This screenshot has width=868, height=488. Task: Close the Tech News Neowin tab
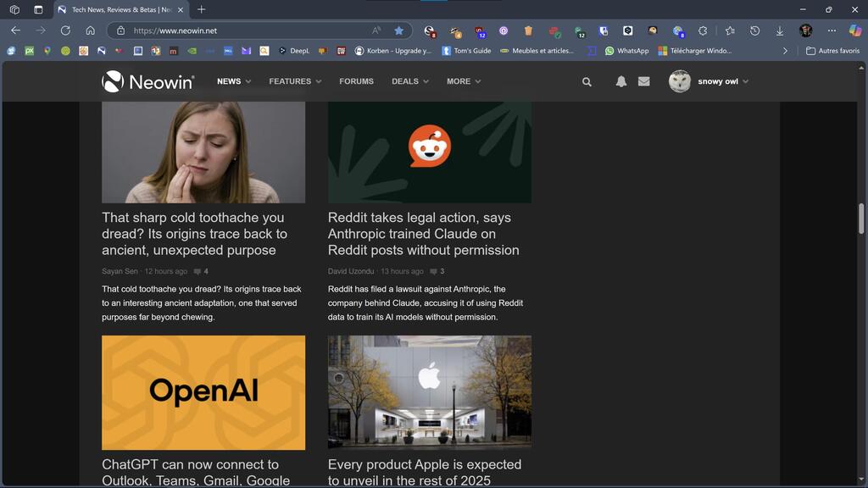(181, 9)
